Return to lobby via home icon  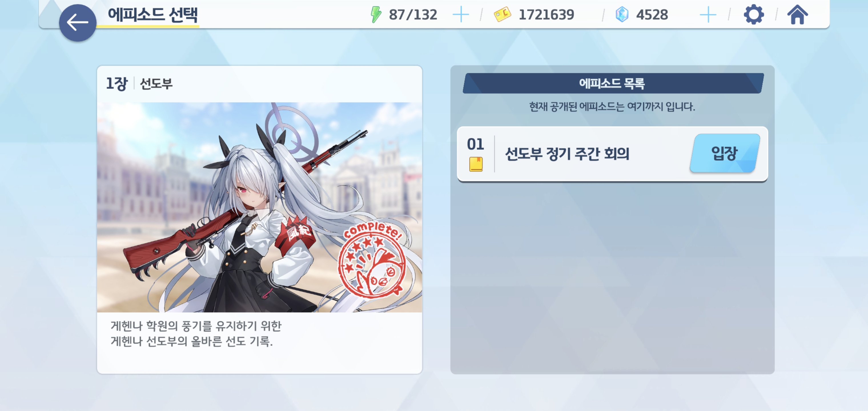point(797,15)
